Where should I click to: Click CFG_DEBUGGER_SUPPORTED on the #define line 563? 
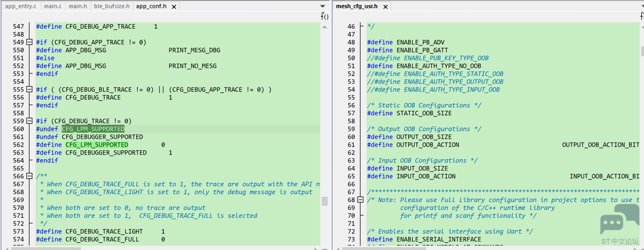[106, 152]
